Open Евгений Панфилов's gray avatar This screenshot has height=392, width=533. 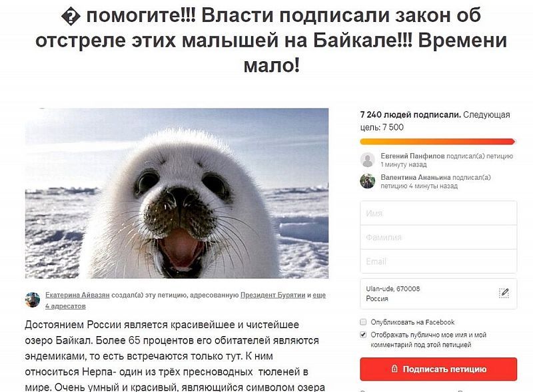pyautogui.click(x=368, y=160)
